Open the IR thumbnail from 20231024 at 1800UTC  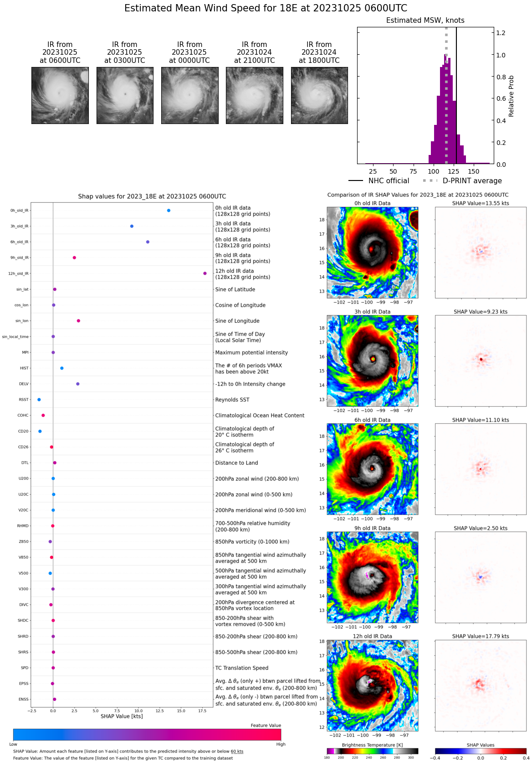pyautogui.click(x=319, y=95)
